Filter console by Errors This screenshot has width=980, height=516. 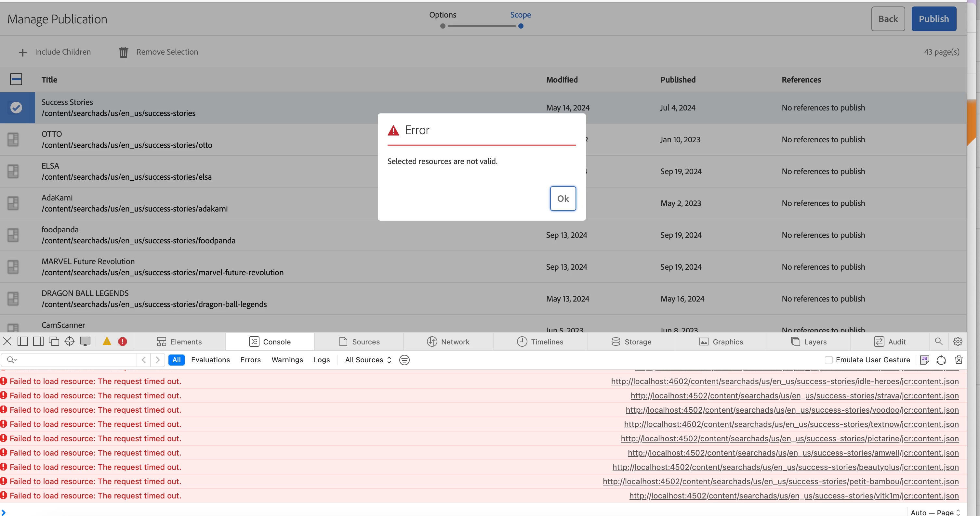[x=250, y=360]
